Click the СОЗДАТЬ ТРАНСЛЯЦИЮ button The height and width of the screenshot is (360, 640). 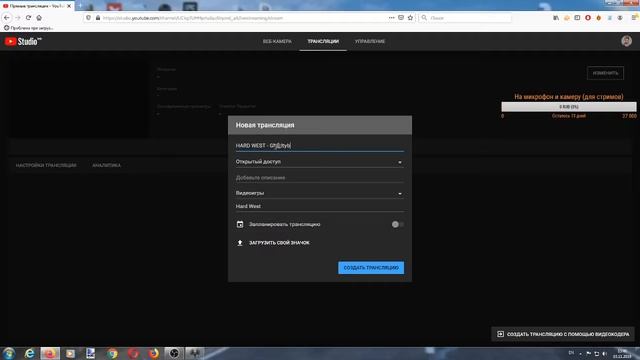(x=371, y=268)
